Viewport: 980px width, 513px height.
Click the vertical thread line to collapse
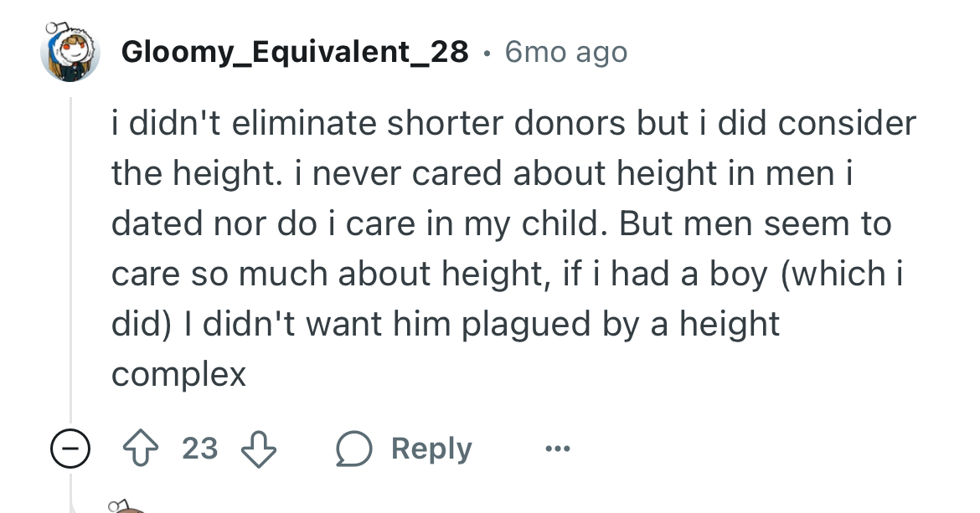click(x=70, y=259)
